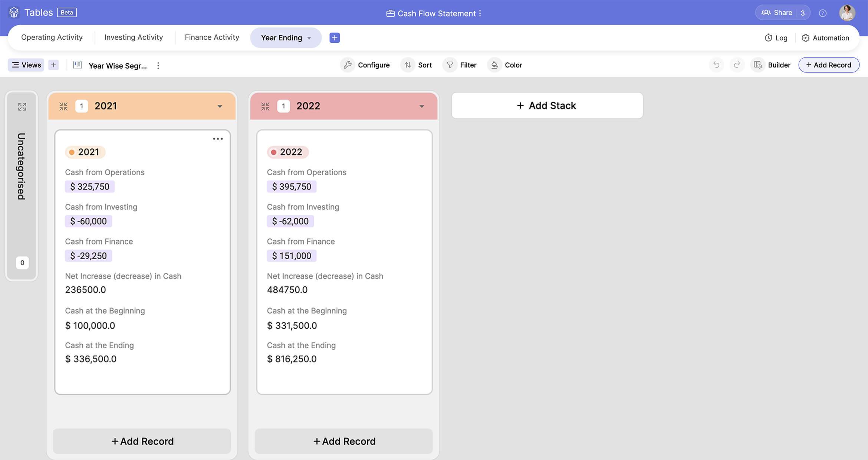Viewport: 868px width, 460px height.
Task: Click the Add Stack button
Action: click(547, 106)
